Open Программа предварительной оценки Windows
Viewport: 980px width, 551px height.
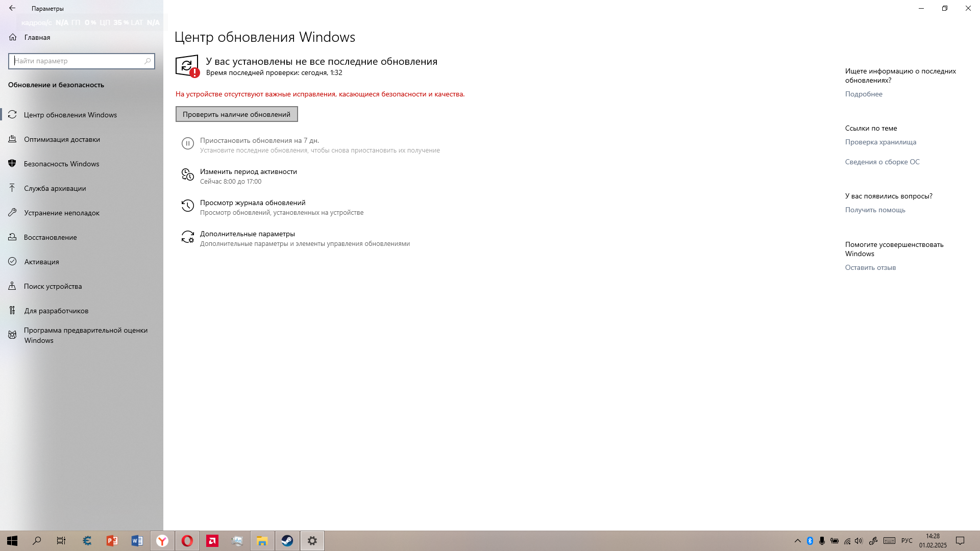pyautogui.click(x=82, y=335)
